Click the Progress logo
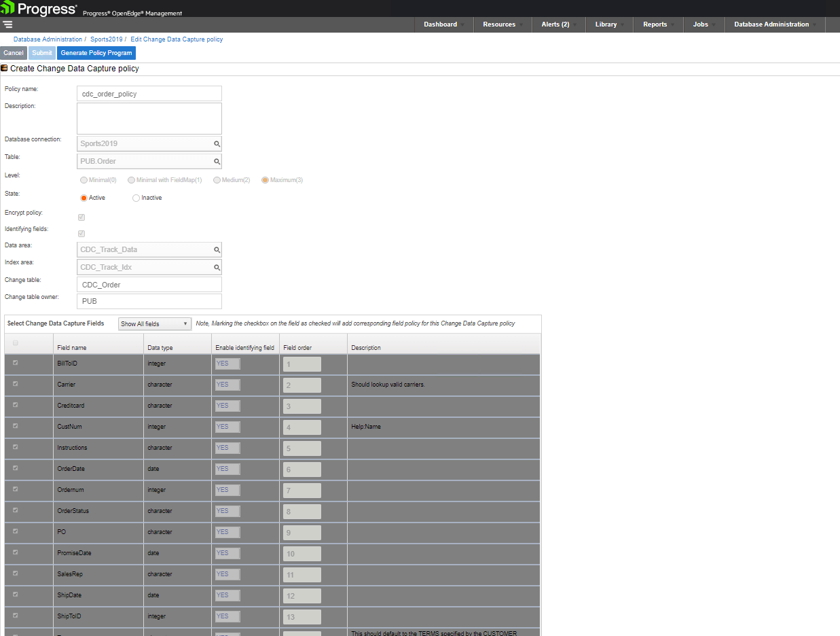 coord(39,9)
